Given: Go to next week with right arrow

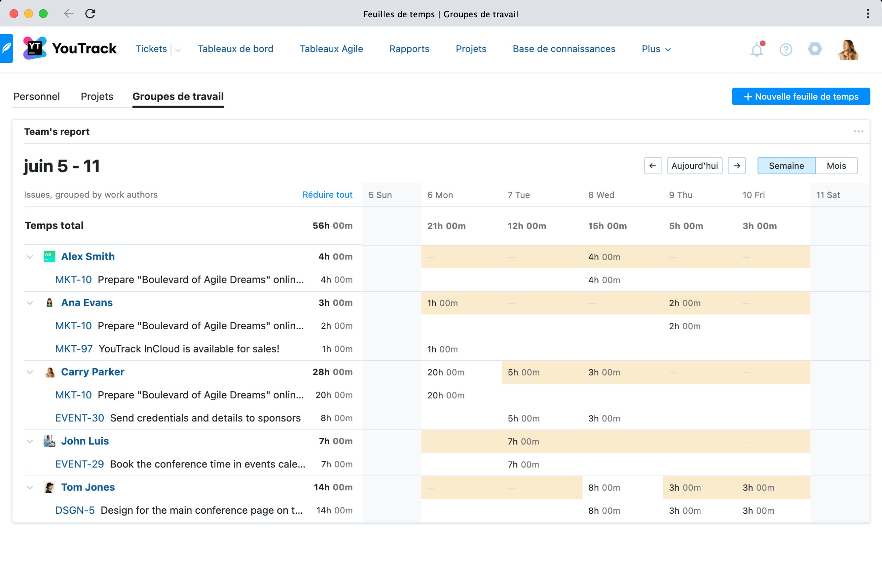Looking at the screenshot, I should pyautogui.click(x=736, y=166).
